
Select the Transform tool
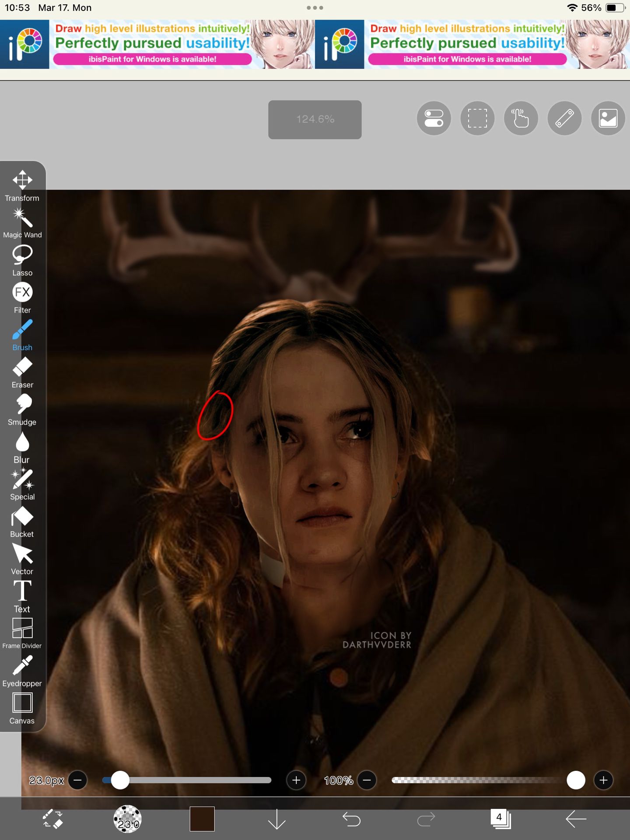(22, 186)
